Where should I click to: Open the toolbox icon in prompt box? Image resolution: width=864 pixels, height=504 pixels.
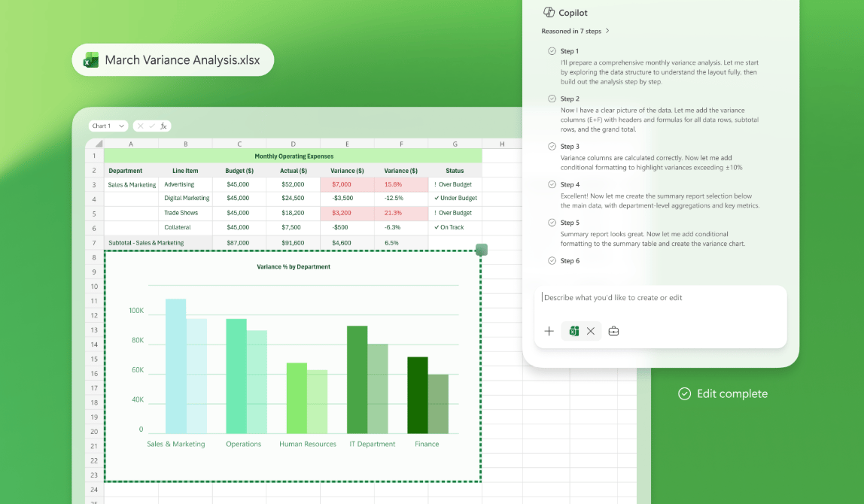point(613,331)
